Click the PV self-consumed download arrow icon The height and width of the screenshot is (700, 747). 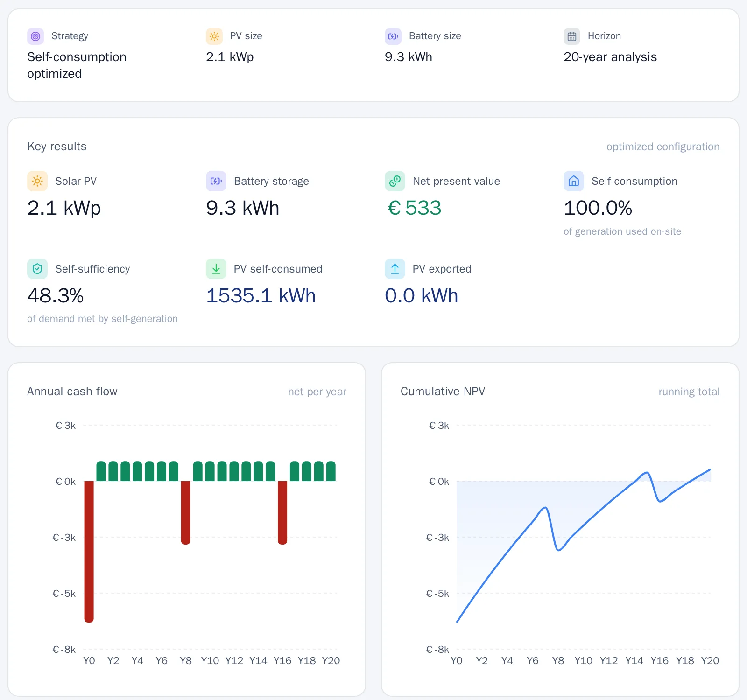tap(216, 269)
